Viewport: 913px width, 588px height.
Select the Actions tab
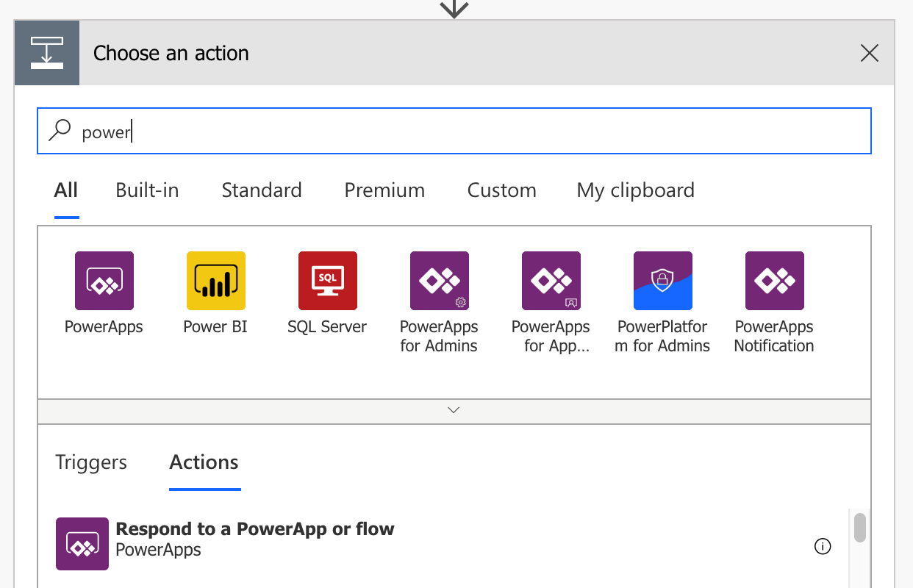click(x=204, y=462)
